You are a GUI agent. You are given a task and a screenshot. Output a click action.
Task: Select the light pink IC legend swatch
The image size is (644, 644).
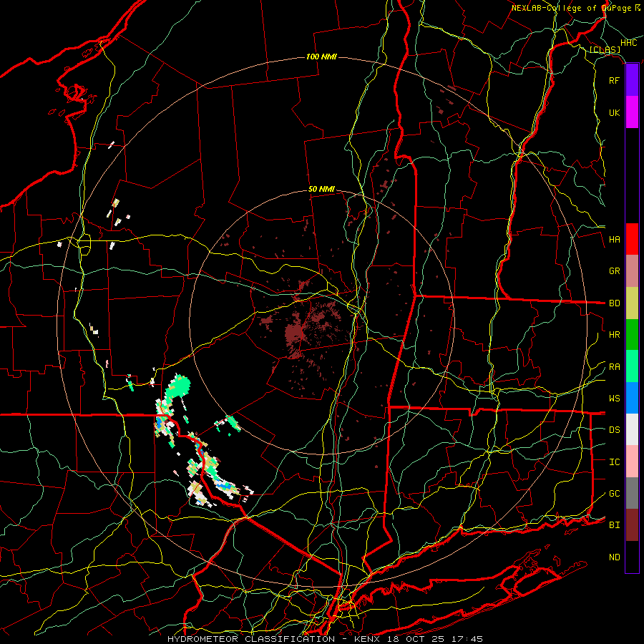point(632,462)
